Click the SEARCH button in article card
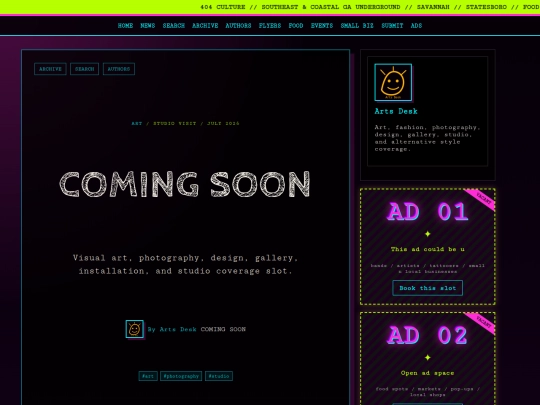540x405 pixels. coord(84,69)
